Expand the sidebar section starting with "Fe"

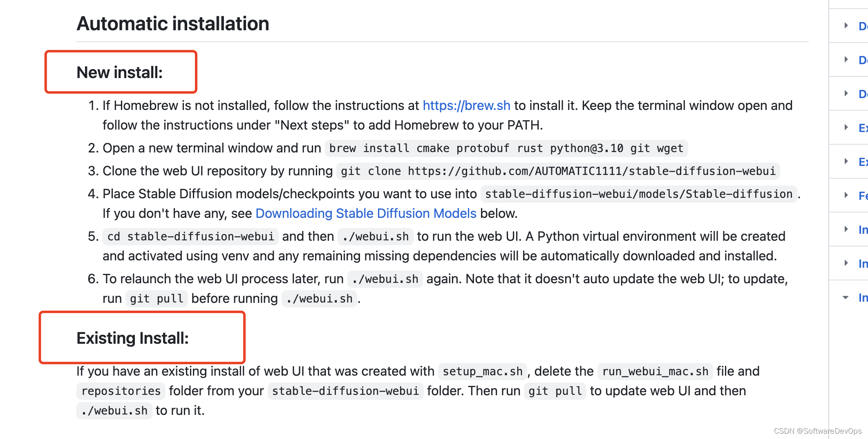[x=846, y=195]
